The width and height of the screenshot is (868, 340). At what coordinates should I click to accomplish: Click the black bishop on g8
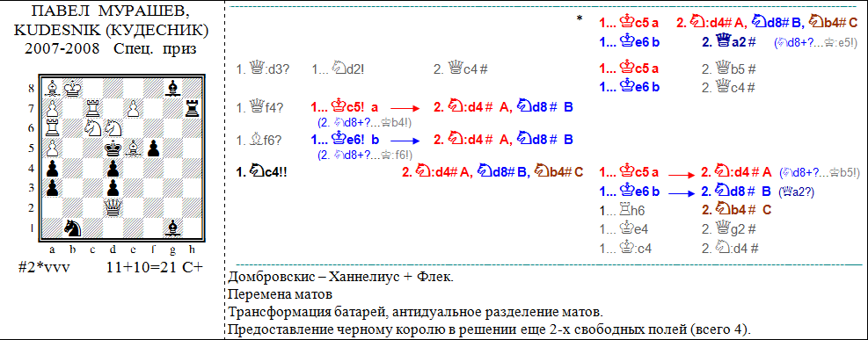point(173,87)
